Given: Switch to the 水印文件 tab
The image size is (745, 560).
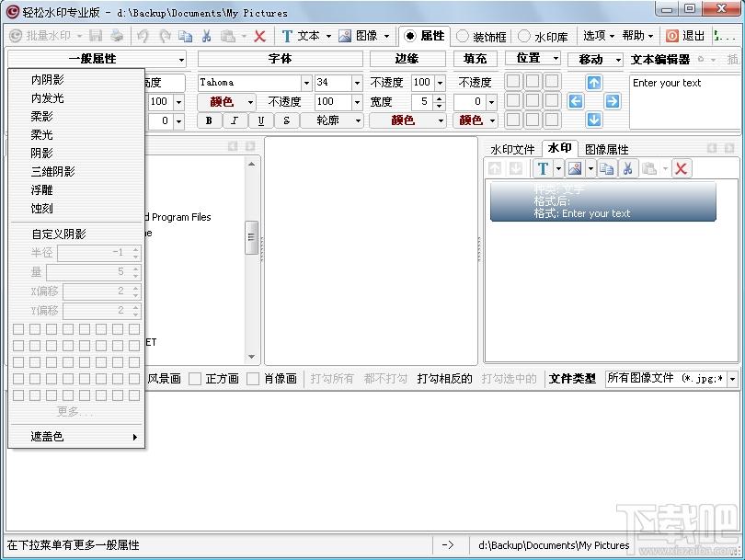Looking at the screenshot, I should [512, 150].
